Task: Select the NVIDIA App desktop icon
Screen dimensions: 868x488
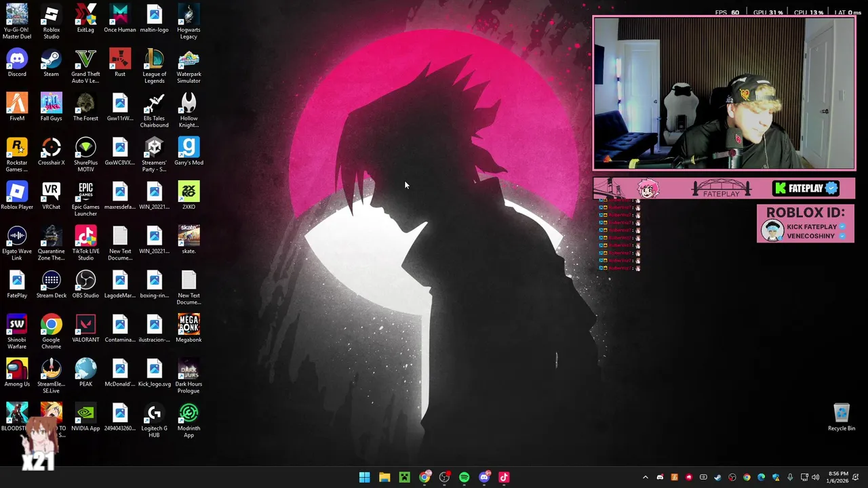Action: (85, 417)
